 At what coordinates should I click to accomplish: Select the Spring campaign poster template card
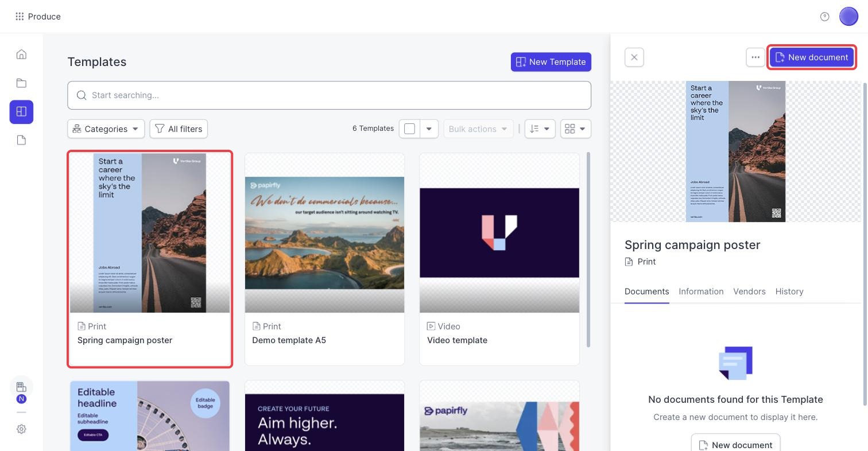click(x=150, y=259)
